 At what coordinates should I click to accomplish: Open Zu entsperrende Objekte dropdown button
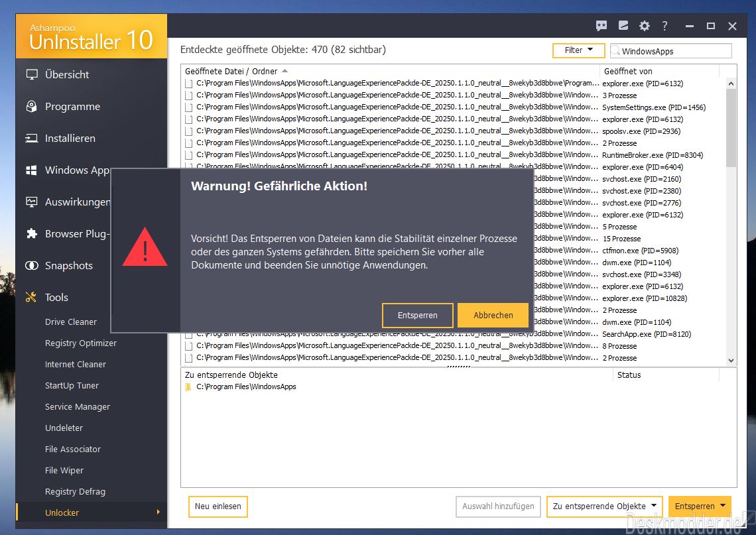click(x=605, y=506)
